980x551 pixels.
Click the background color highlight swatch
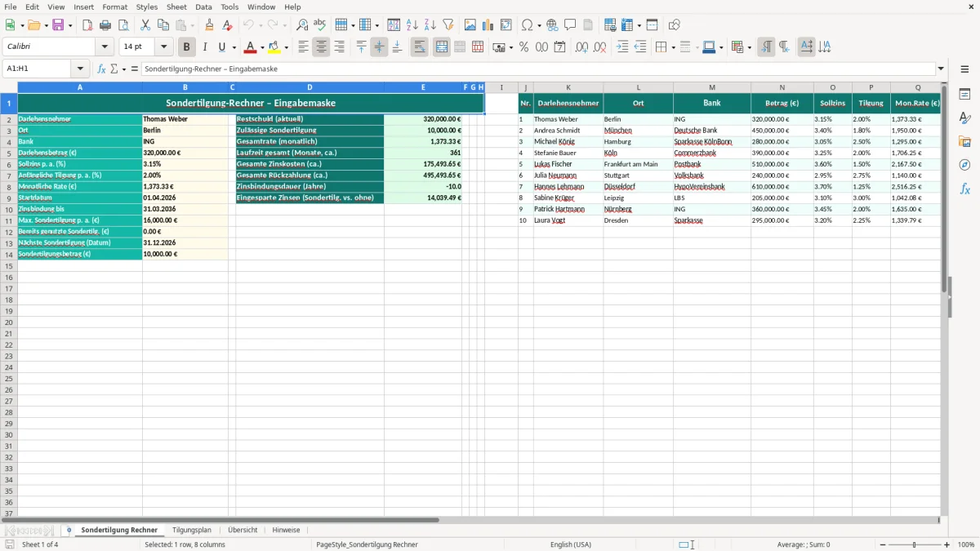coord(274,47)
